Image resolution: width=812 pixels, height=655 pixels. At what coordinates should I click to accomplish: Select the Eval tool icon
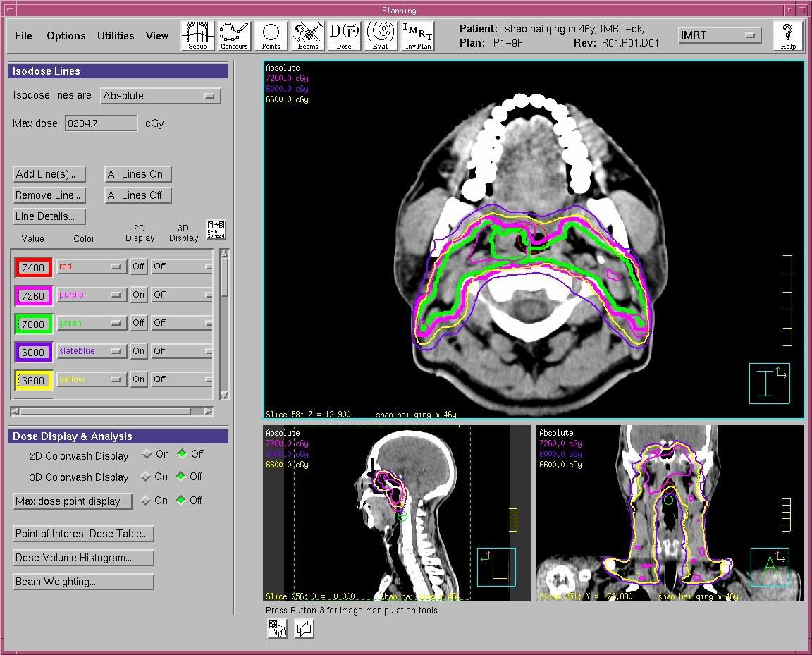point(381,35)
